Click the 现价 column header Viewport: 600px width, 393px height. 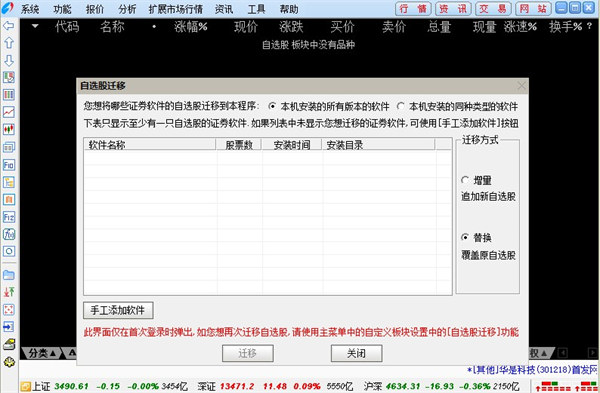pyautogui.click(x=246, y=26)
